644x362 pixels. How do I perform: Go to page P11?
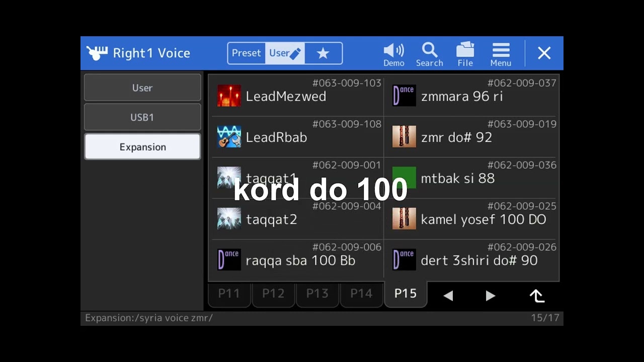(x=229, y=294)
